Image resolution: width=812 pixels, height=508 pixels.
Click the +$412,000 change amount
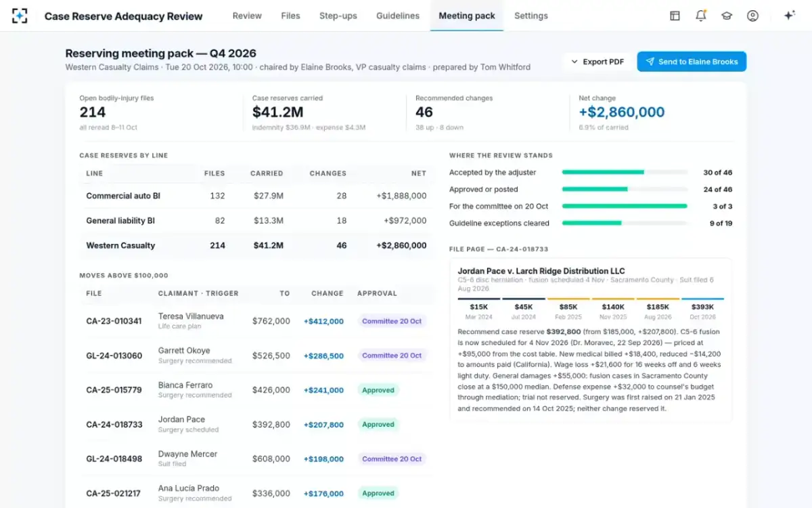(323, 321)
